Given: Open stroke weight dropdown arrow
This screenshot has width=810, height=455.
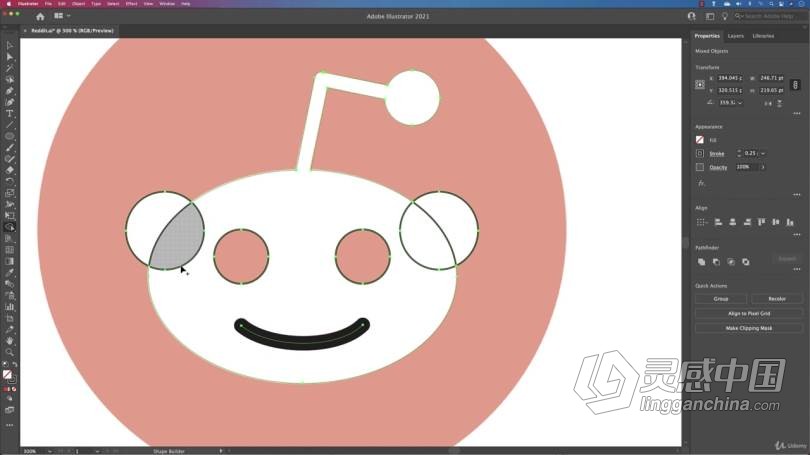Looking at the screenshot, I should pos(763,153).
